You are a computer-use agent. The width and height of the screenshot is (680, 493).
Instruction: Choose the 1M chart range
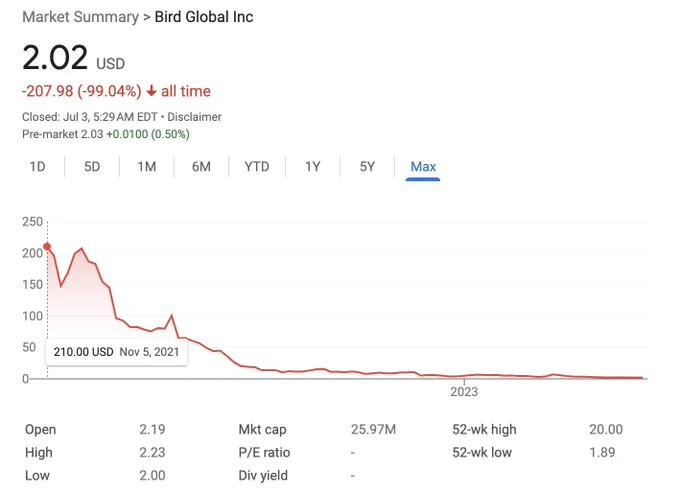[x=147, y=167]
